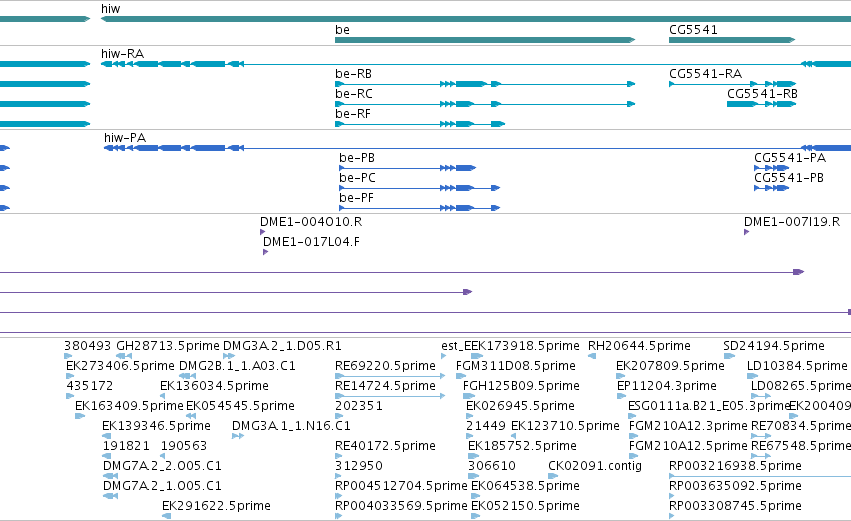
Task: Select the be-PB protein feature
Action: (x=408, y=168)
